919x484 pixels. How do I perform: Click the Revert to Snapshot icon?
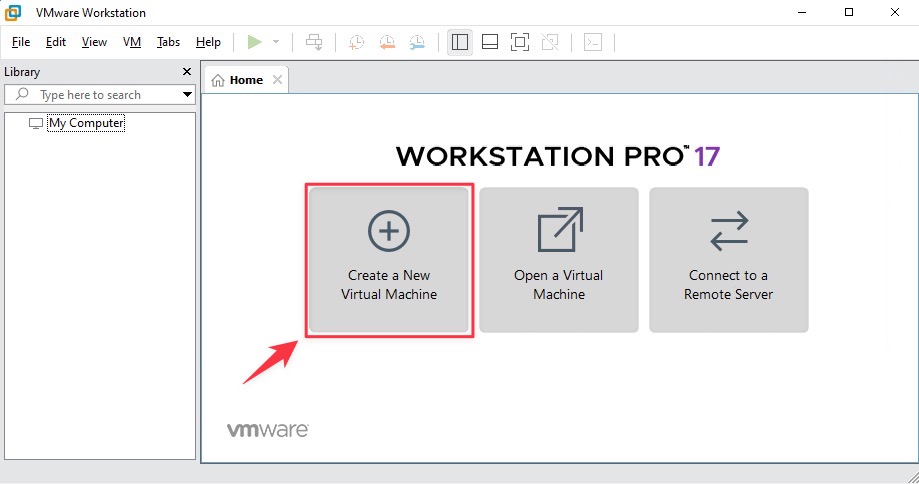387,42
